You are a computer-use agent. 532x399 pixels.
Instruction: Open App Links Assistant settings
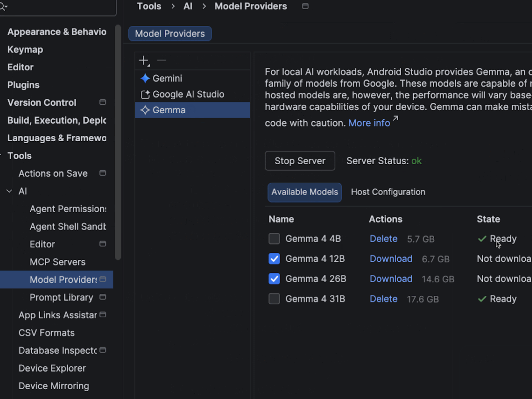(58, 315)
